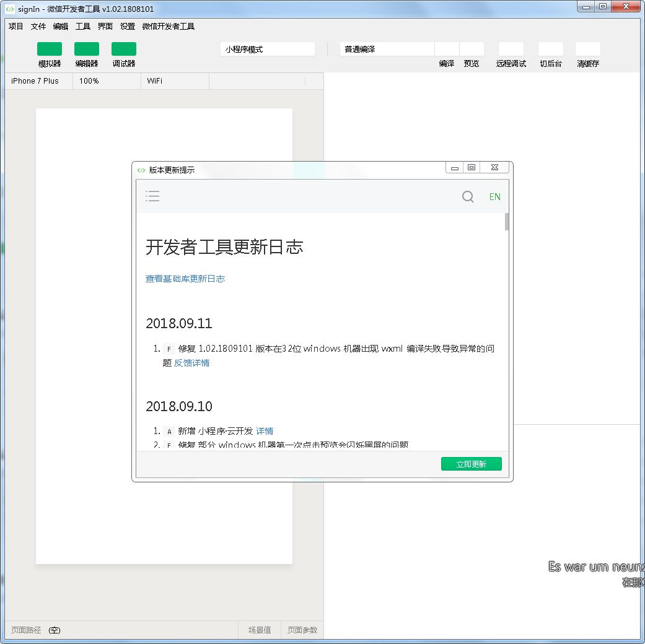Open the 微信开发者工具 menu
Viewport: 645px width, 644px height.
[x=169, y=27]
